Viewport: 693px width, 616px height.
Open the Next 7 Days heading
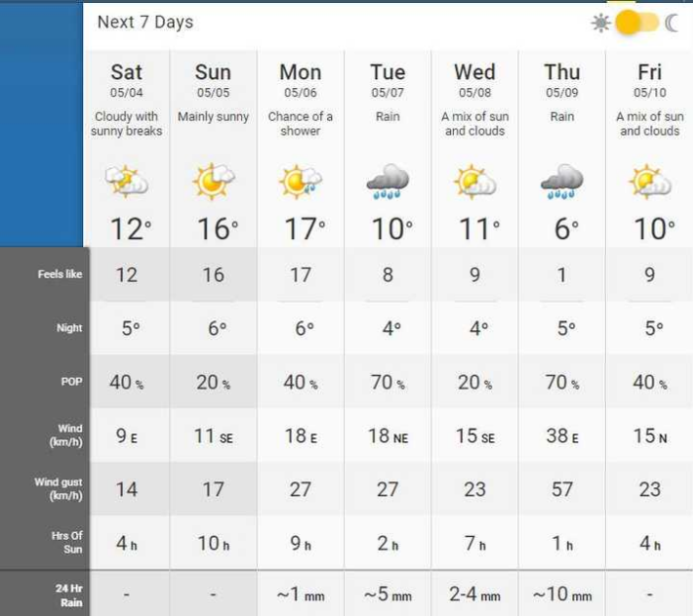(145, 22)
